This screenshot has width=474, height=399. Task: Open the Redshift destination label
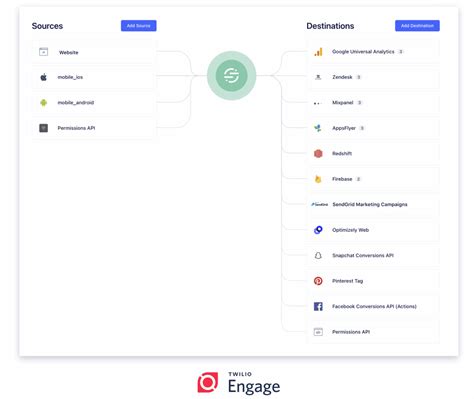click(x=342, y=153)
